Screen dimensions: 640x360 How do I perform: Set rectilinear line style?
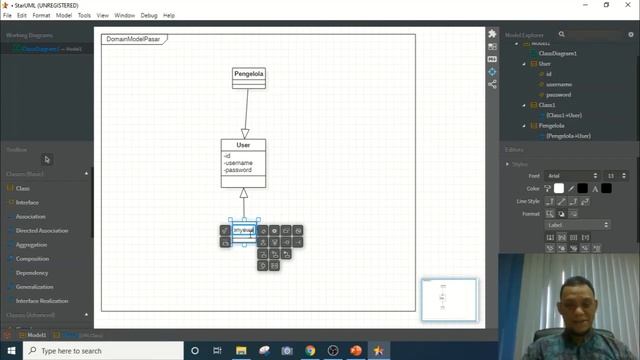(550, 201)
